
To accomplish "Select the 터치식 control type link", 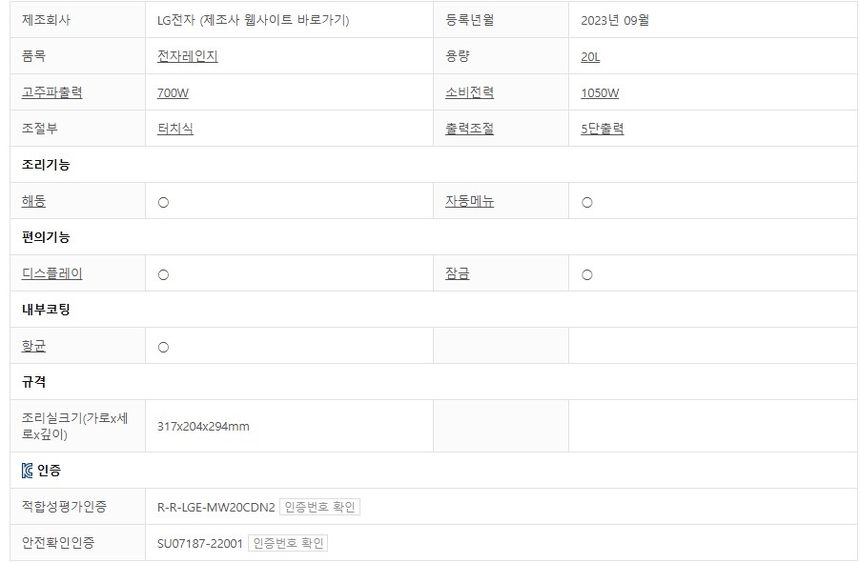I will pyautogui.click(x=175, y=129).
